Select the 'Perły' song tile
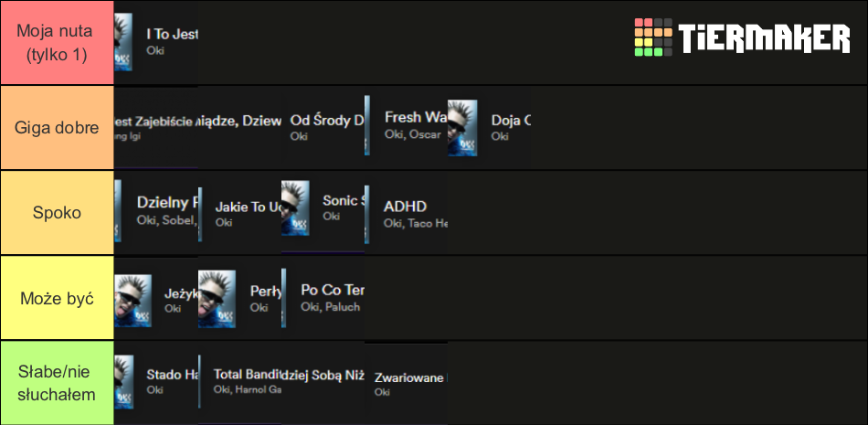The image size is (868, 425). pyautogui.click(x=239, y=298)
